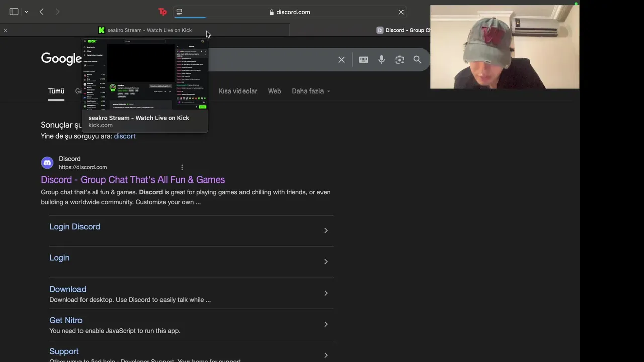
Task: Expand the Download row chevron
Action: click(326, 293)
